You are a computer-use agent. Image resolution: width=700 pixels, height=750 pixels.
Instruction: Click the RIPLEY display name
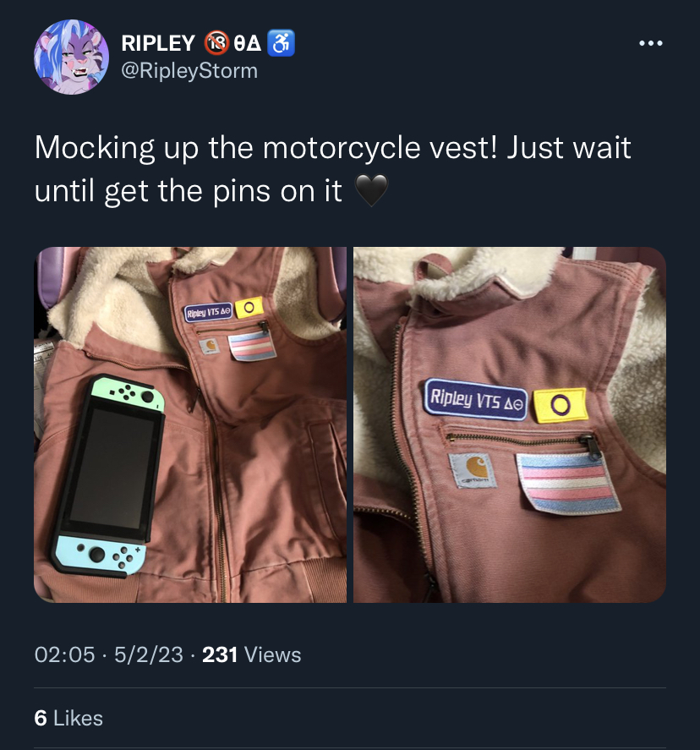point(158,43)
